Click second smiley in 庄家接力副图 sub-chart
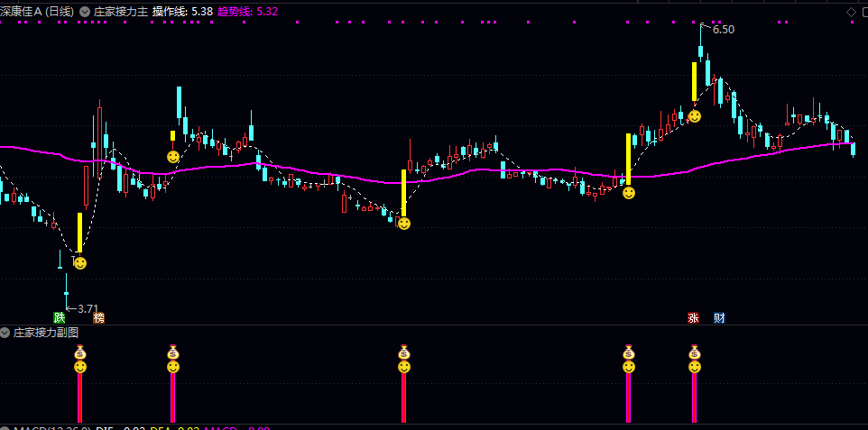The image size is (868, 430). pos(173,366)
